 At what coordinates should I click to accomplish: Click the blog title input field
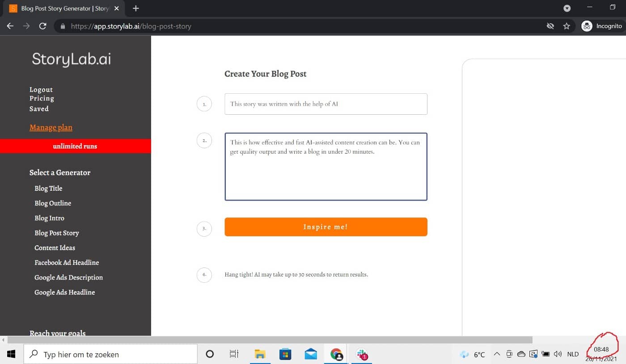(x=326, y=104)
